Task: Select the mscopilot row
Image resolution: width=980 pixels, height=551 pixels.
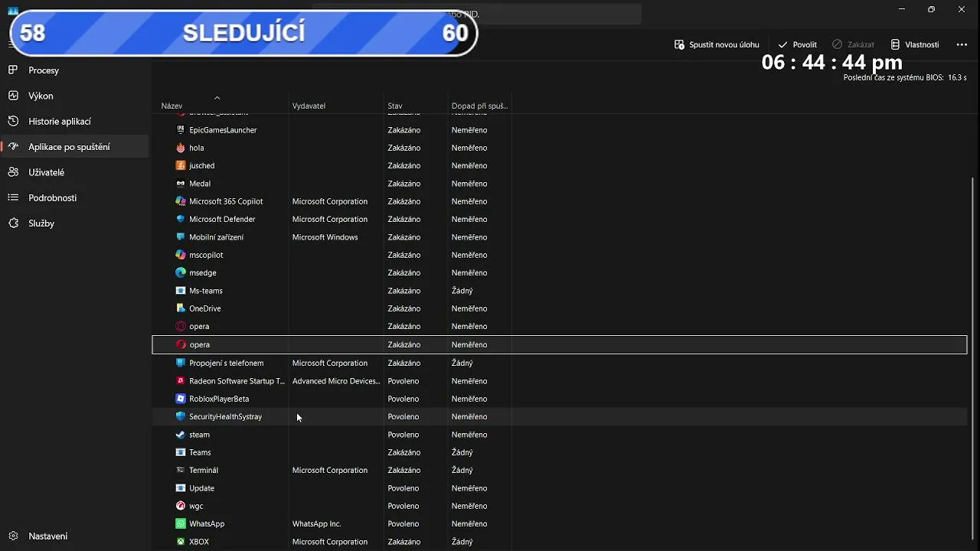Action: (560, 255)
